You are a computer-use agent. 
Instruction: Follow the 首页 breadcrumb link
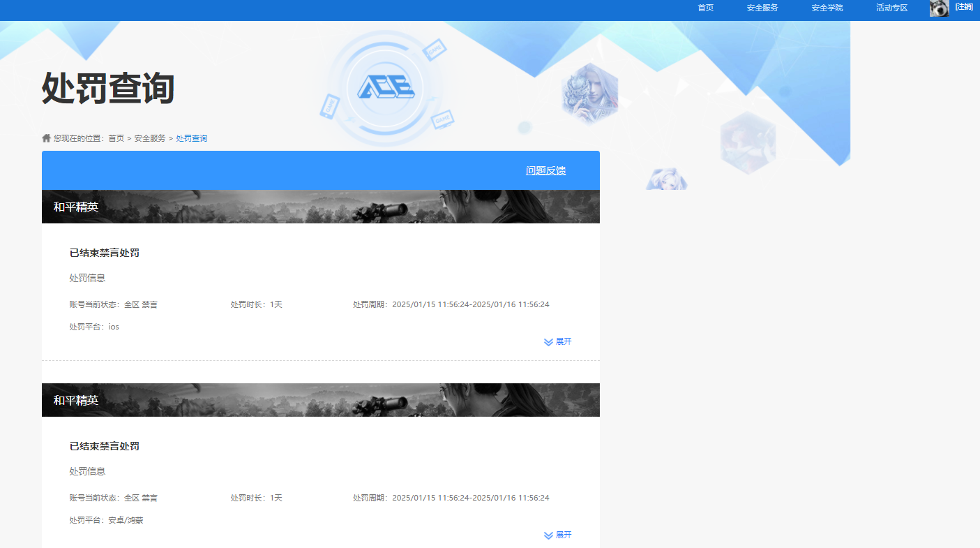[116, 138]
